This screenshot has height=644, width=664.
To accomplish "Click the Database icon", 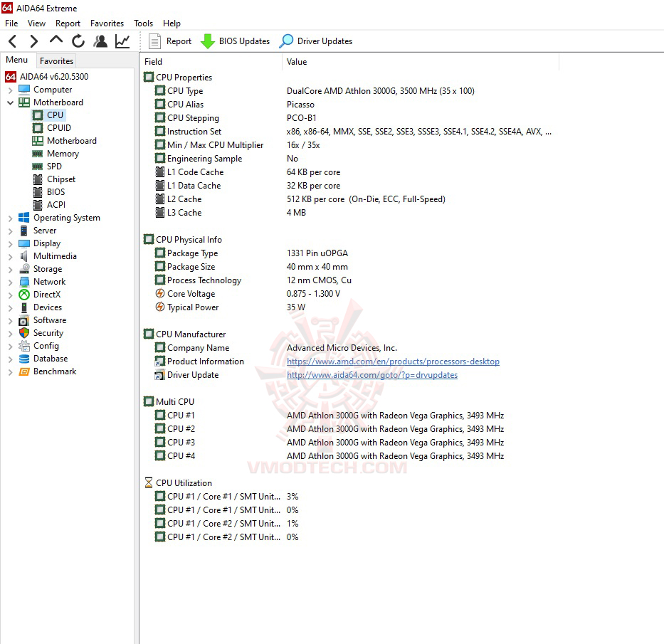I will point(24,359).
